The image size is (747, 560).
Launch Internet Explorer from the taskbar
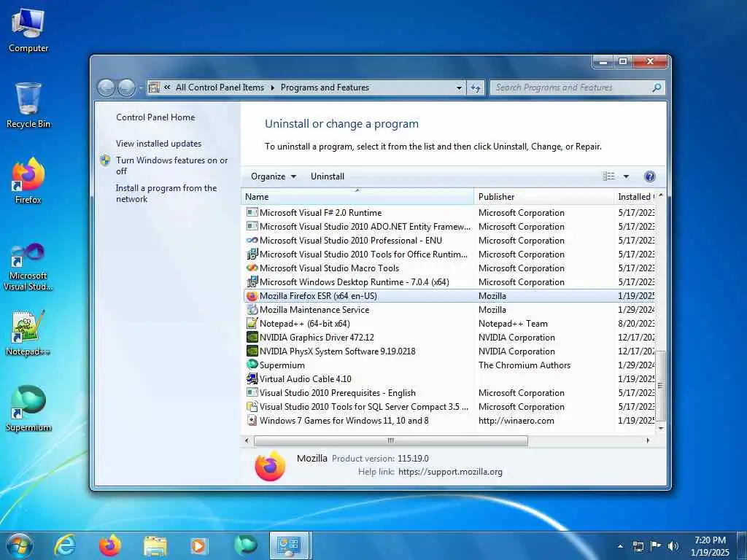64,545
